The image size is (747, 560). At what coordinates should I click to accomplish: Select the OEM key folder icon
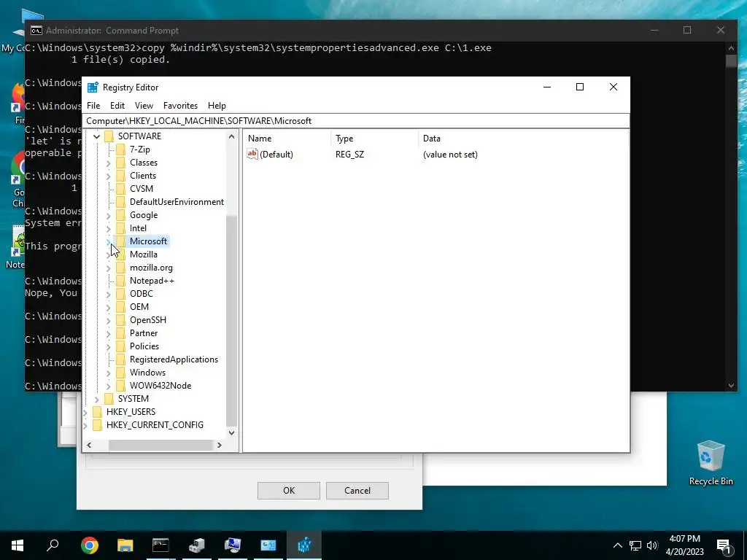tap(121, 307)
